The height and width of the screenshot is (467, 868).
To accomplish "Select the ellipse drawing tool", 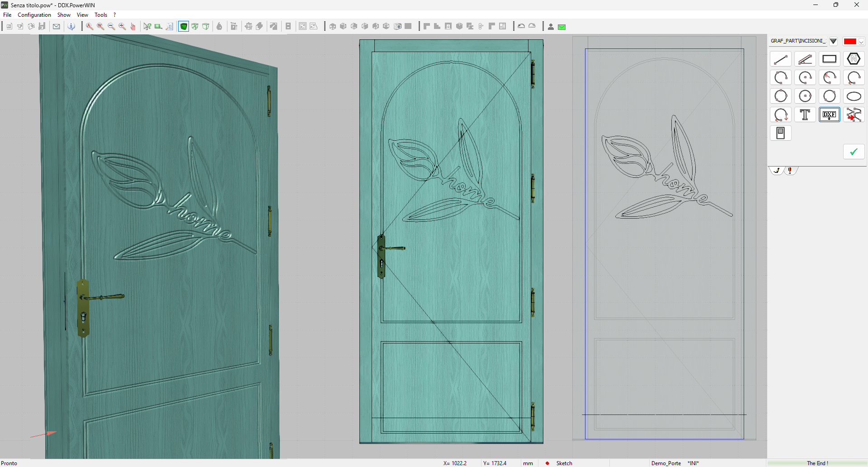I will (854, 96).
